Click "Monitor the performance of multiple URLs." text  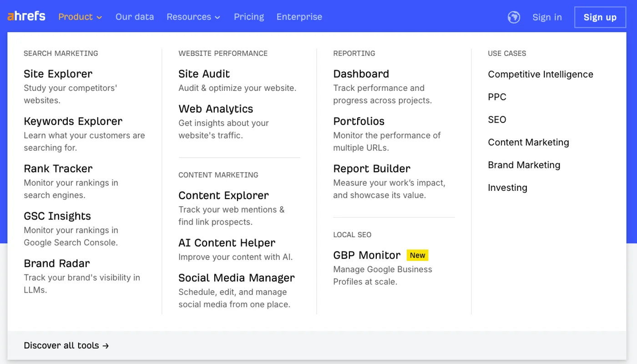[387, 141]
